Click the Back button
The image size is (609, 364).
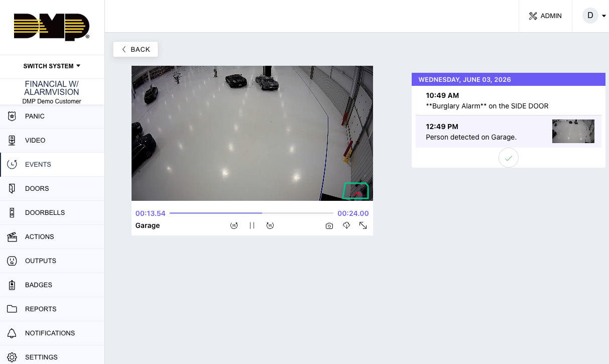coord(136,49)
